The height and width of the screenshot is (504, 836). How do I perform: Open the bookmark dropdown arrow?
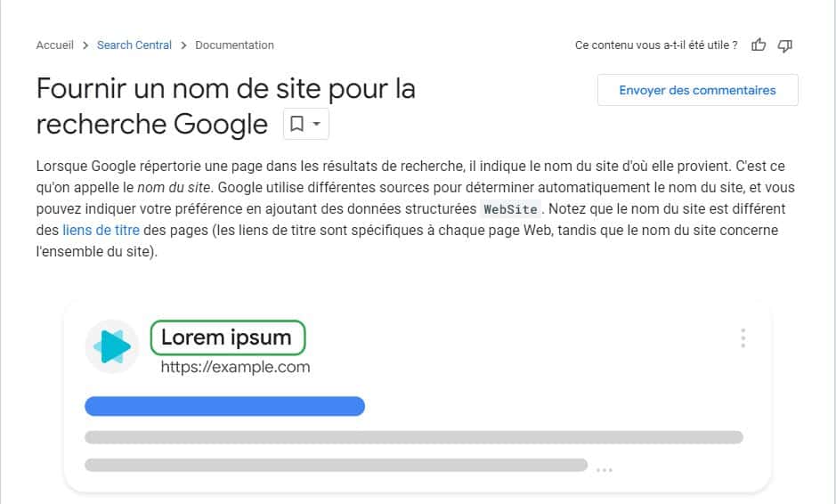tap(317, 125)
